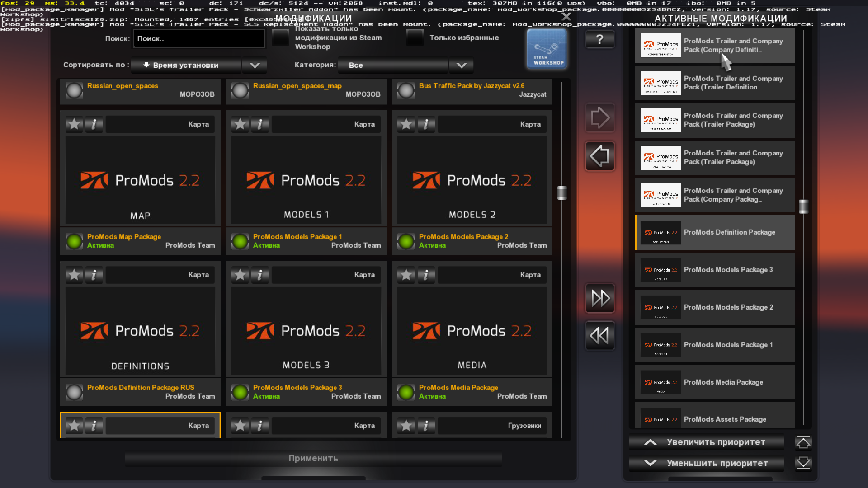Viewport: 868px width, 488px height.
Task: Click the left arrow to deactivate mod
Action: 599,157
